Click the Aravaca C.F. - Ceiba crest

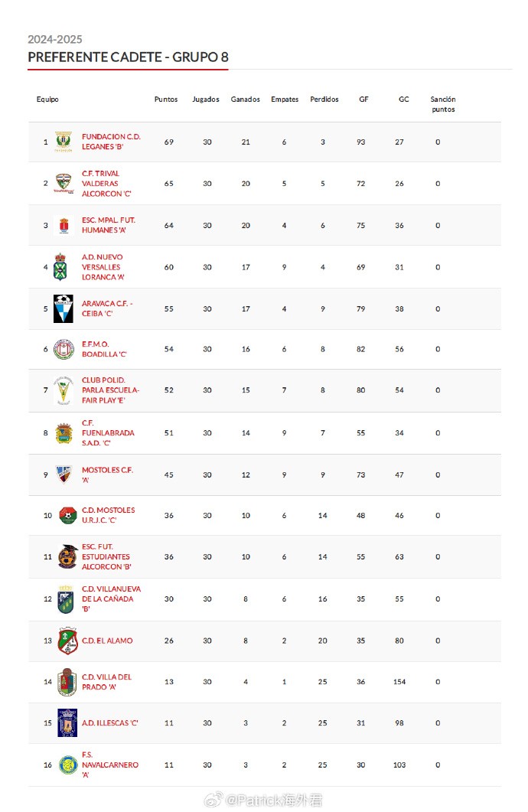click(64, 308)
